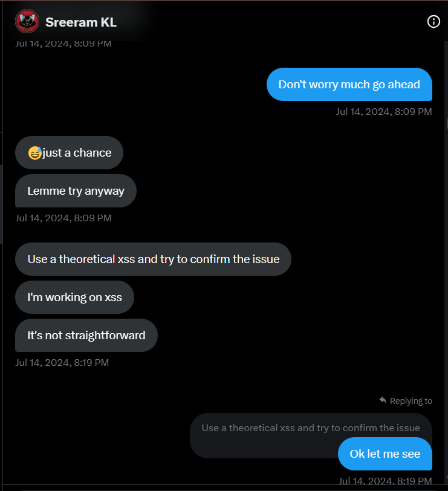
Task: Click the reply arrow icon beside Replying to
Action: click(x=383, y=400)
